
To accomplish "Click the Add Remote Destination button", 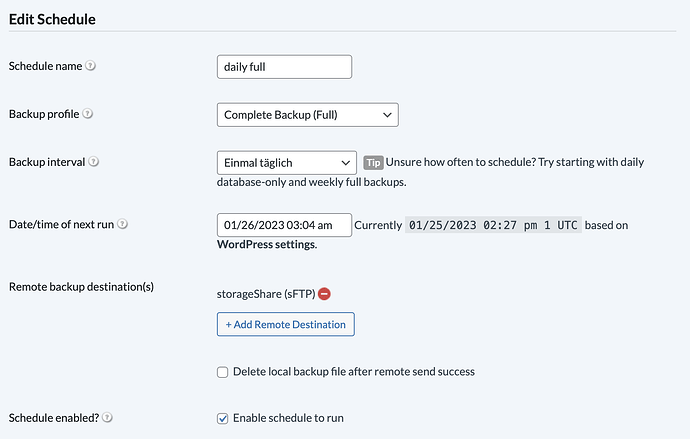I will tap(285, 324).
